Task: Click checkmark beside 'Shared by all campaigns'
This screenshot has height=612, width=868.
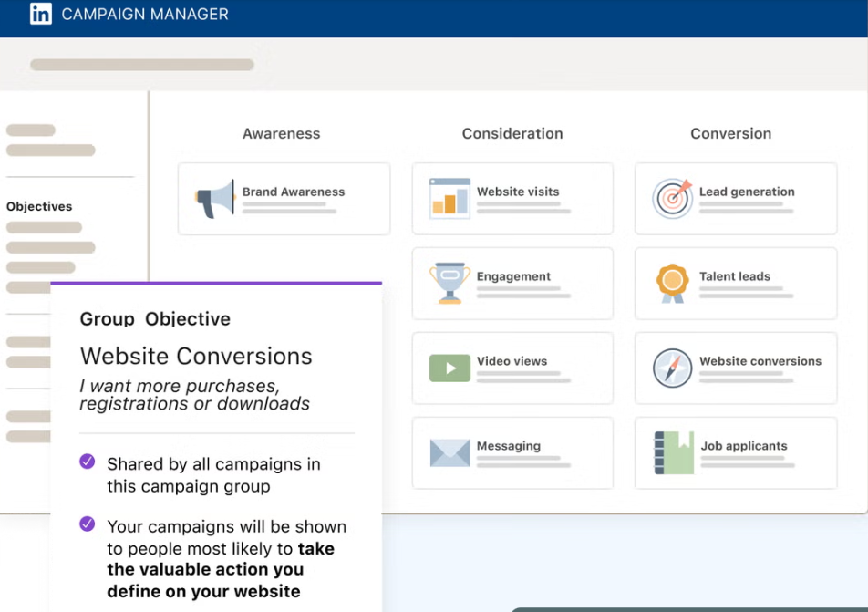Action: pyautogui.click(x=87, y=462)
